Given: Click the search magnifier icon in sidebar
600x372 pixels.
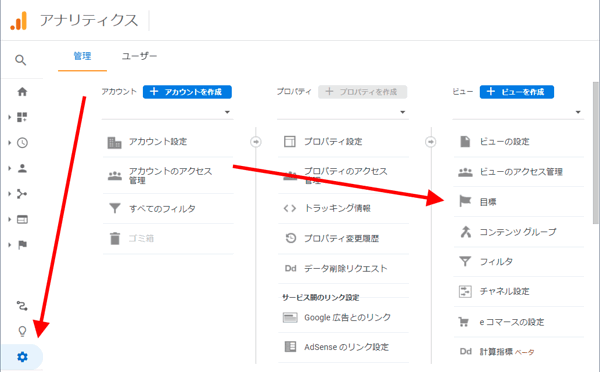Looking at the screenshot, I should pyautogui.click(x=21, y=60).
